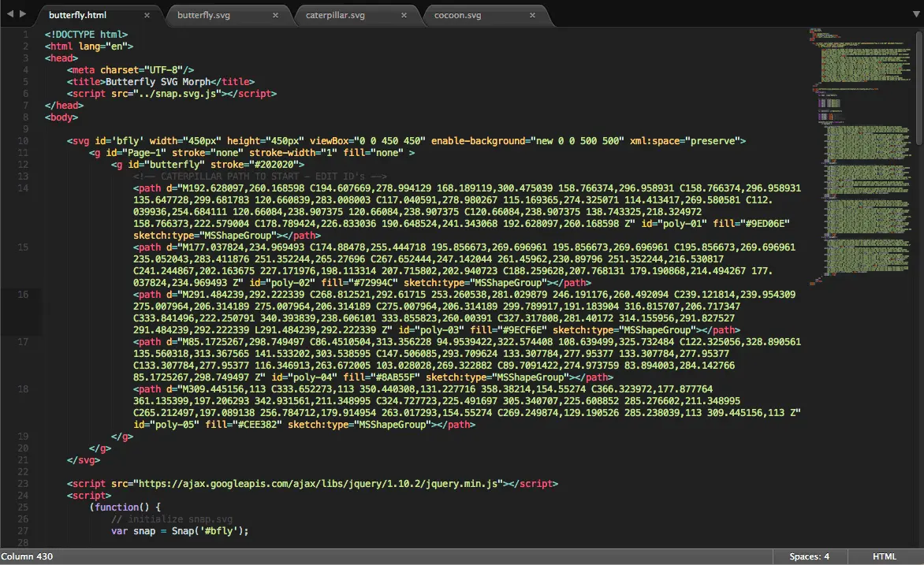Close the caterpillar.svg tab
The image size is (924, 565).
tap(404, 15)
